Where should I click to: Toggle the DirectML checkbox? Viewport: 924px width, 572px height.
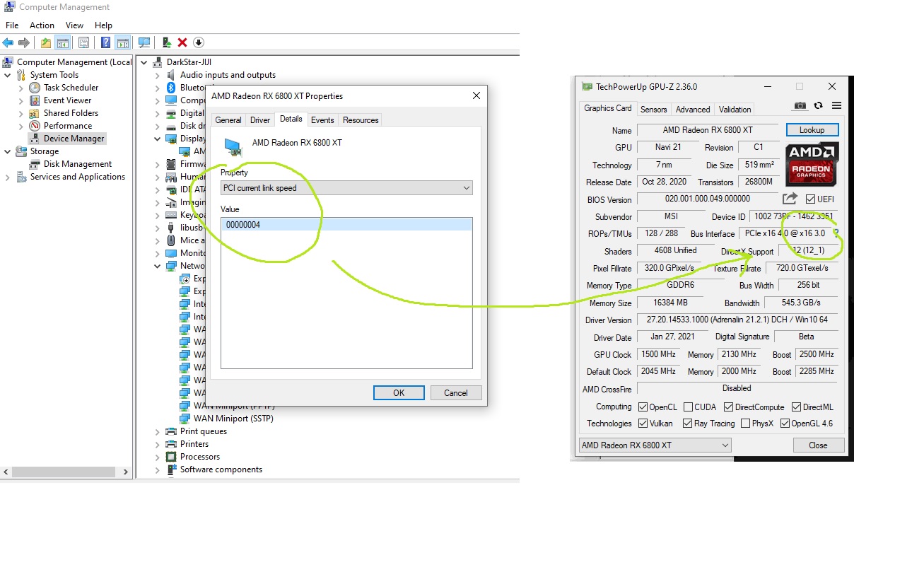point(796,407)
